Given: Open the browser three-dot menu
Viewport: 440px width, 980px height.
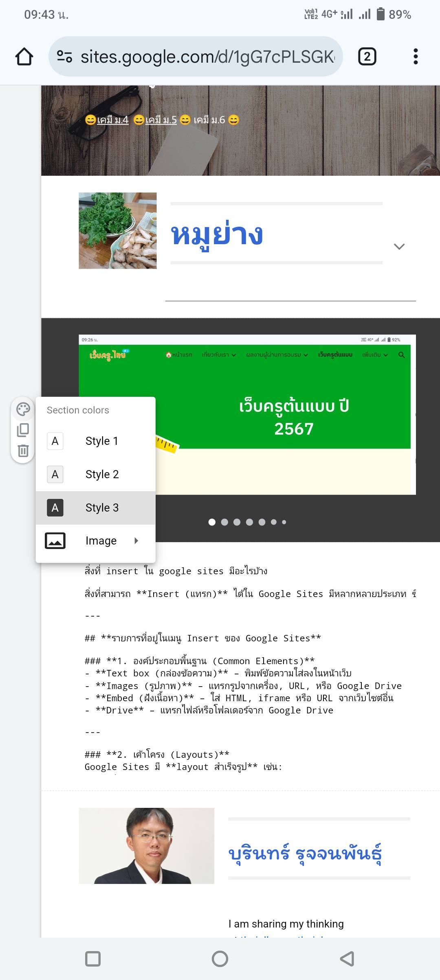Looking at the screenshot, I should (x=415, y=57).
